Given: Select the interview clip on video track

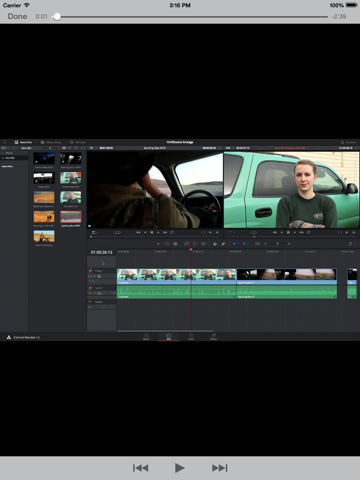Looking at the screenshot, I should click(177, 276).
